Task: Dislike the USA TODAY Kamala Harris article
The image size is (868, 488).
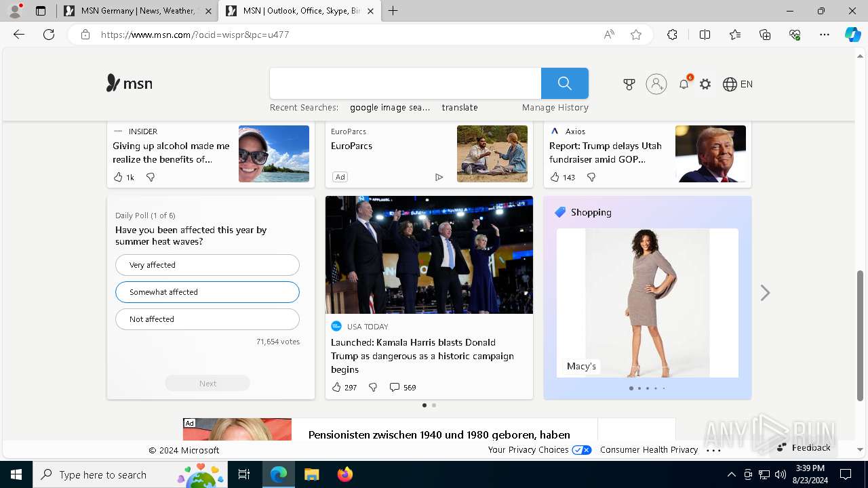Action: pos(373,387)
